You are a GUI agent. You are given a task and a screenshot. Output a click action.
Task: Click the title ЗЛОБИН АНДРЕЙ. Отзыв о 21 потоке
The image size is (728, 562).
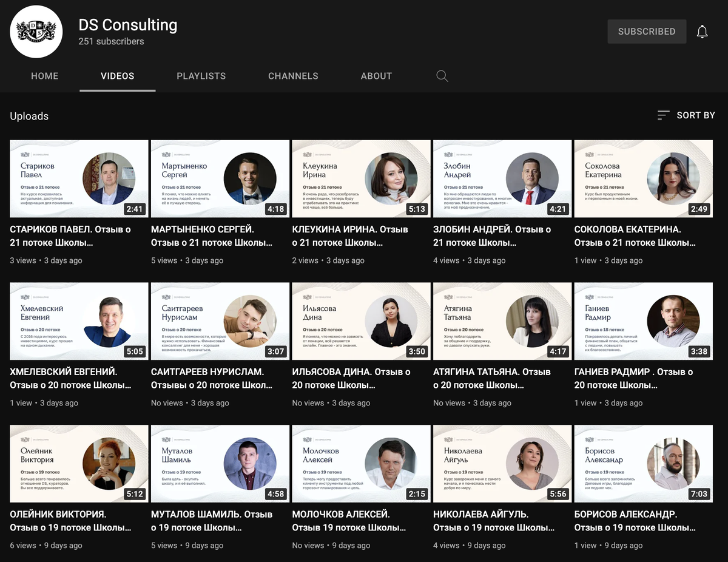click(493, 236)
